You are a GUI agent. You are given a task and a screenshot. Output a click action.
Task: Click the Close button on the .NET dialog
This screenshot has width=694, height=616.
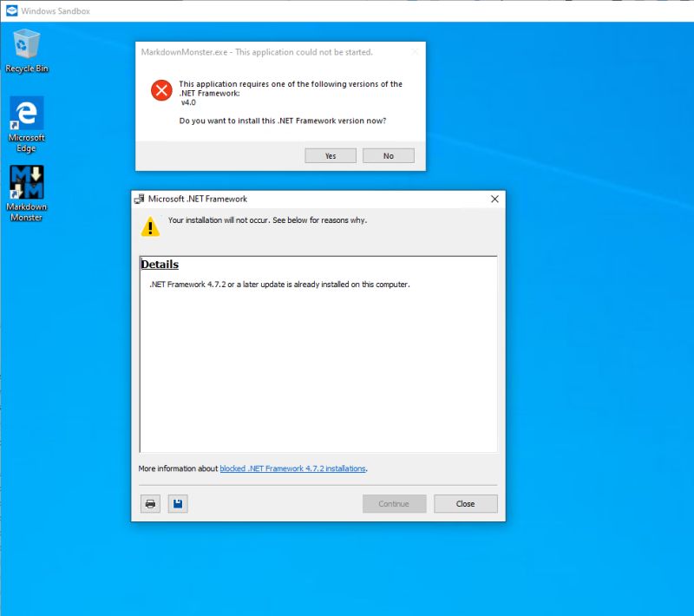(x=466, y=503)
